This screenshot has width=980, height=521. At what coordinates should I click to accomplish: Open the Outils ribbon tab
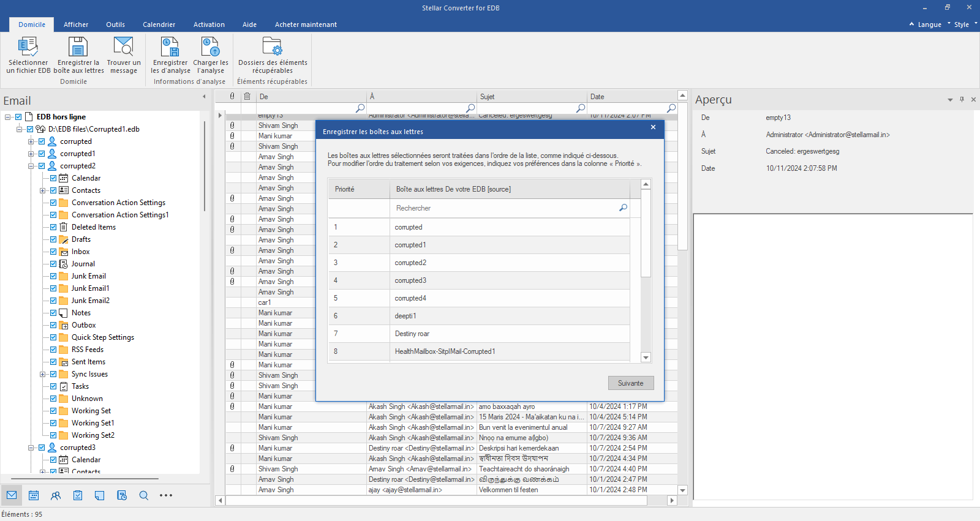[115, 24]
